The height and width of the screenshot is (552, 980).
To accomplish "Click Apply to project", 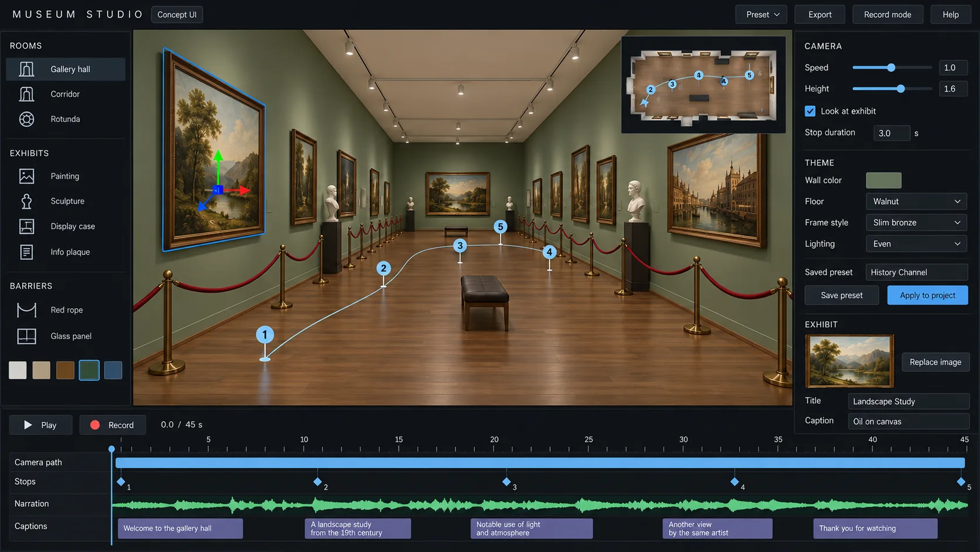I will [927, 295].
